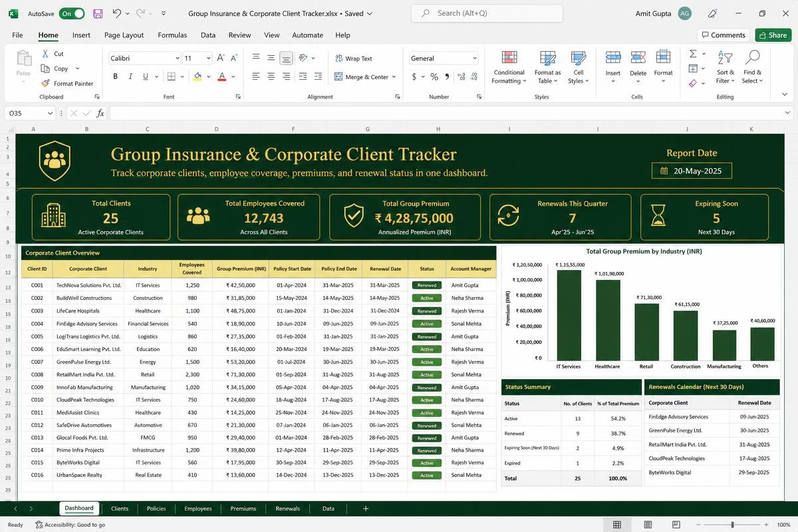Click the Search (Alt+Q) box
The width and height of the screenshot is (798, 532).
coord(487,13)
